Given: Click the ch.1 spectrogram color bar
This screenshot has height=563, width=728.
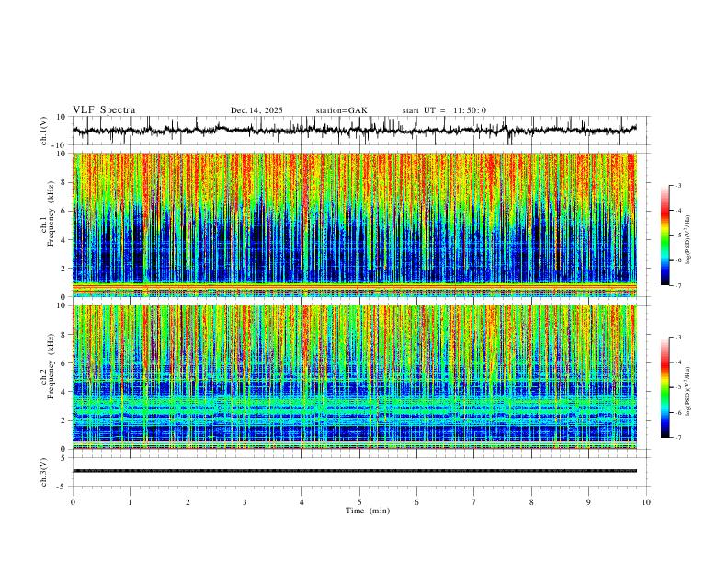Looking at the screenshot, I should pos(665,236).
